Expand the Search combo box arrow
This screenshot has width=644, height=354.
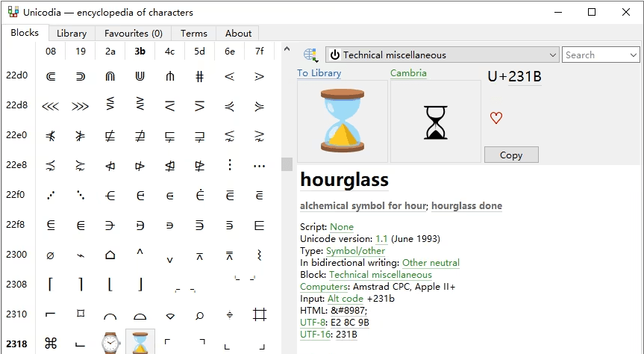click(x=634, y=55)
